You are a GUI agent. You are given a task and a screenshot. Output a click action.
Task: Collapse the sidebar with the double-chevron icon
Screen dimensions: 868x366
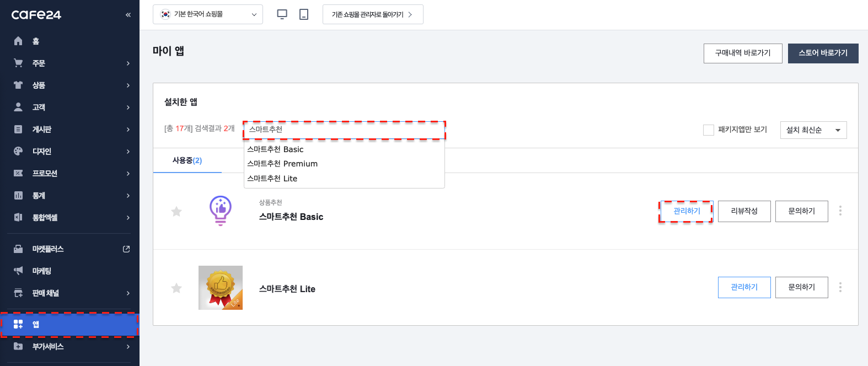(128, 15)
